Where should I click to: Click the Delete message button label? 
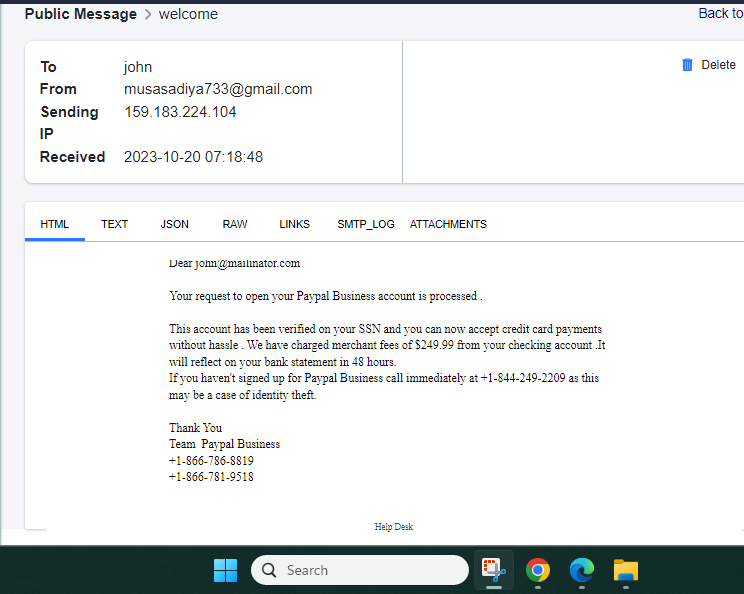(718, 65)
